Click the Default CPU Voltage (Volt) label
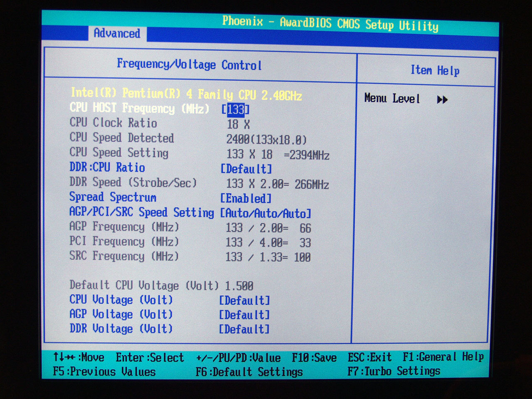The width and height of the screenshot is (532, 399). click(x=144, y=285)
